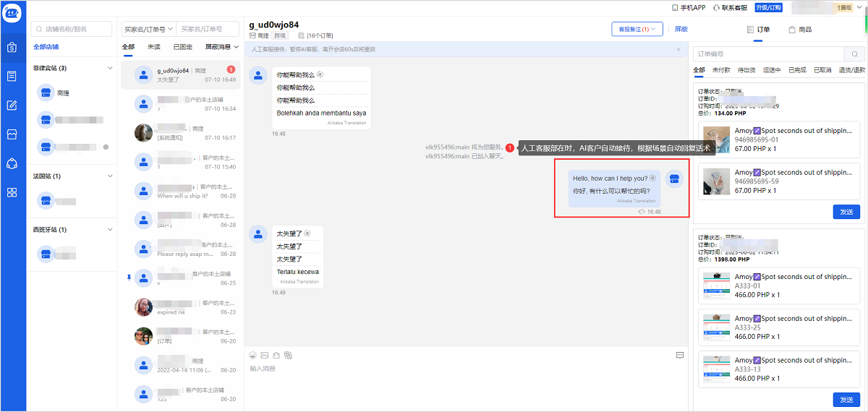The height and width of the screenshot is (412, 868).
Task: Collapse the 法国站 (1) store group
Action: (110, 176)
